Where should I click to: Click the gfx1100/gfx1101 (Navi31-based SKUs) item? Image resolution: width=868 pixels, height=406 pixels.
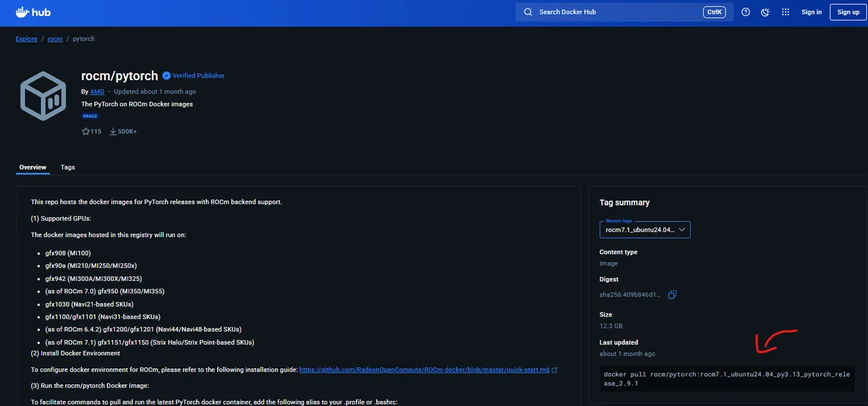[x=103, y=316]
